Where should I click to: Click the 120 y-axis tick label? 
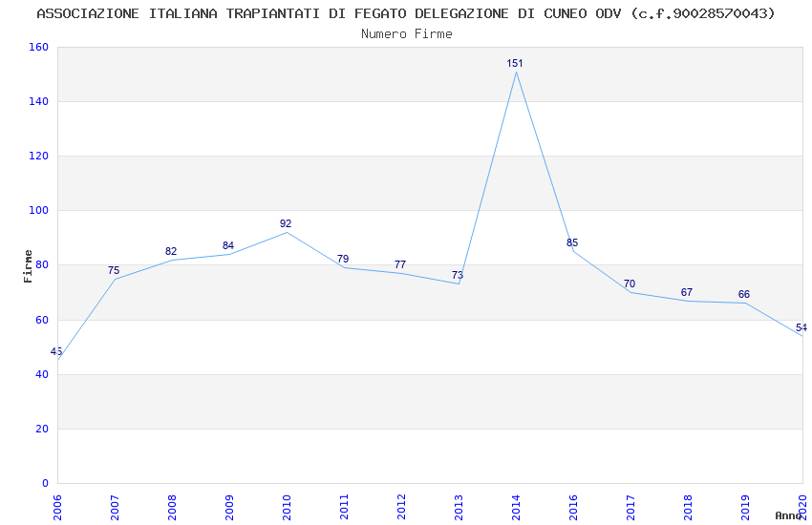pos(39,156)
